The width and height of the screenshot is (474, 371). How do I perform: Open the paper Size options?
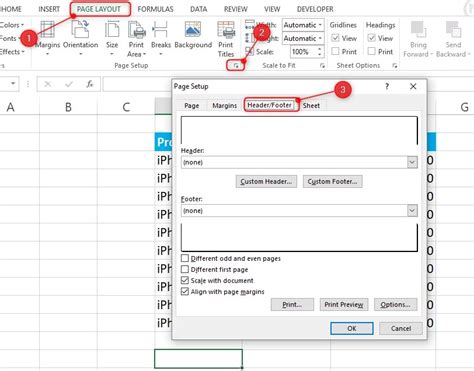pos(112,38)
